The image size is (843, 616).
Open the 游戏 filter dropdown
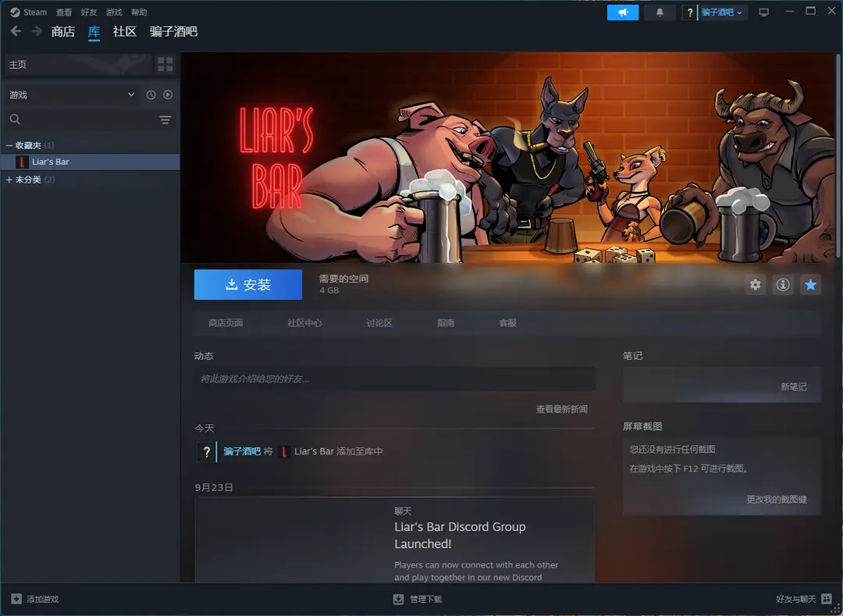pyautogui.click(x=72, y=94)
